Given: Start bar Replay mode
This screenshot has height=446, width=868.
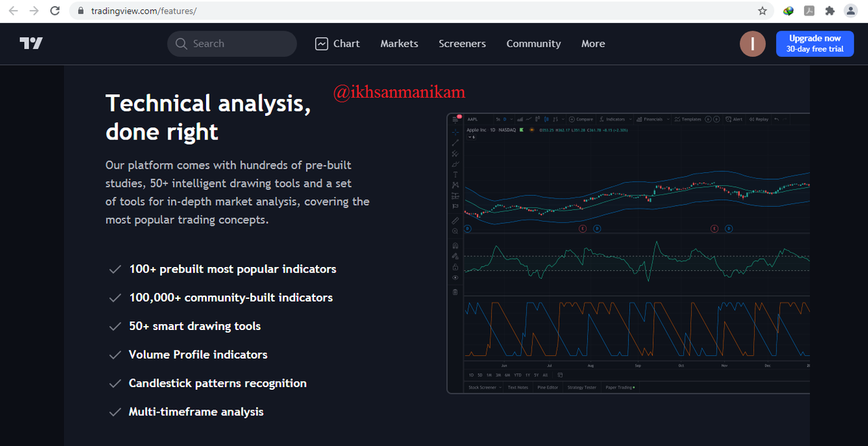Looking at the screenshot, I should [758, 119].
